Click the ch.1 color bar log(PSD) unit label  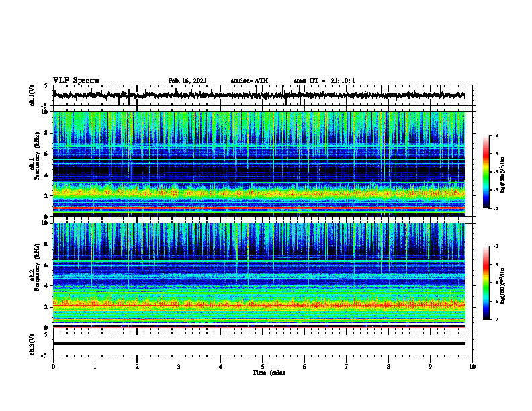pos(503,175)
